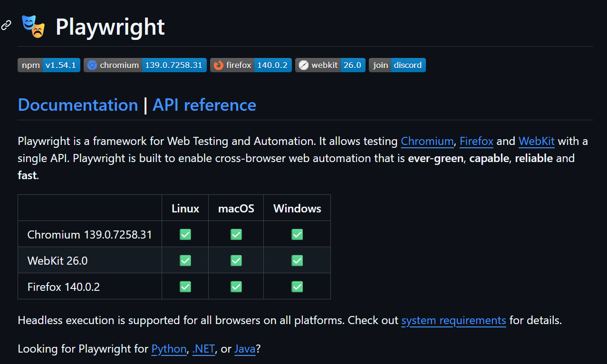Open the Documentation heading link

[78, 105]
